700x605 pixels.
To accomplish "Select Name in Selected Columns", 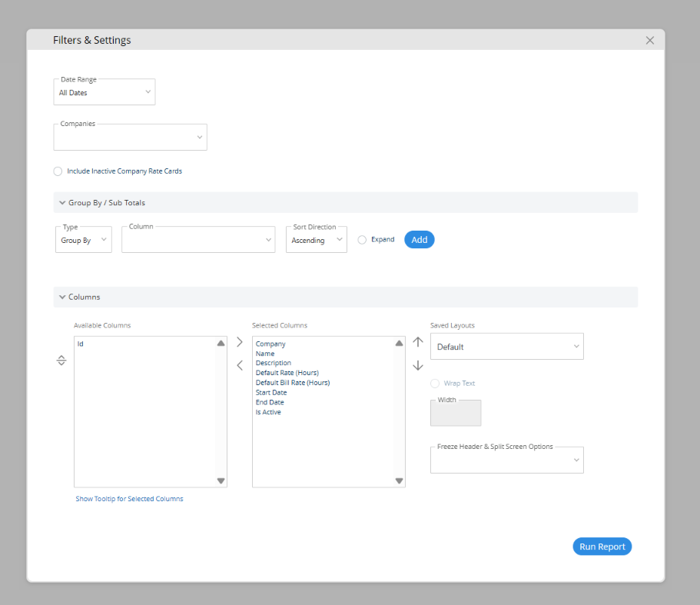I will pos(265,354).
